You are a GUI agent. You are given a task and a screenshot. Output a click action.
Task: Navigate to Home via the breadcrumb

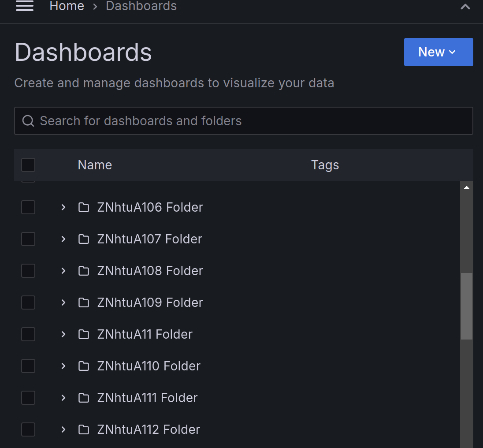click(67, 6)
